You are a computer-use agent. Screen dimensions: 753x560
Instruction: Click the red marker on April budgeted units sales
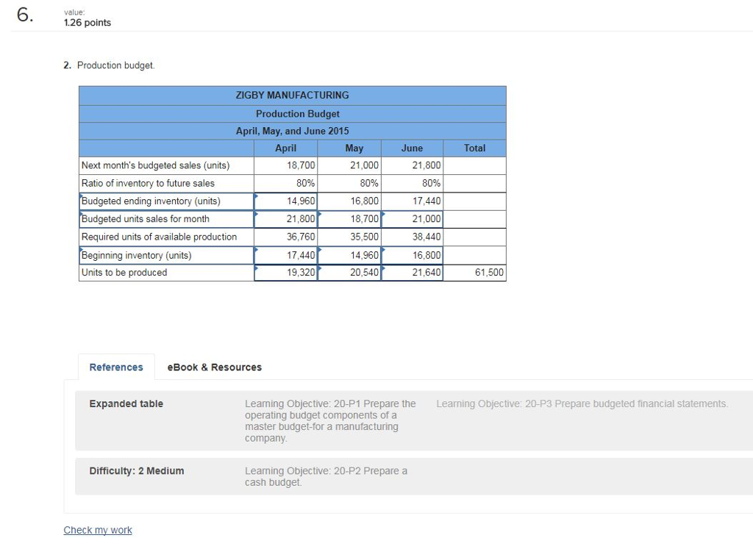[x=257, y=215]
